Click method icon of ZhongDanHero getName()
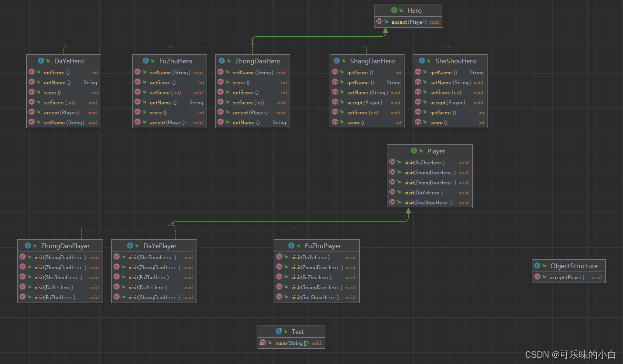The height and width of the screenshot is (364, 623). [220, 122]
